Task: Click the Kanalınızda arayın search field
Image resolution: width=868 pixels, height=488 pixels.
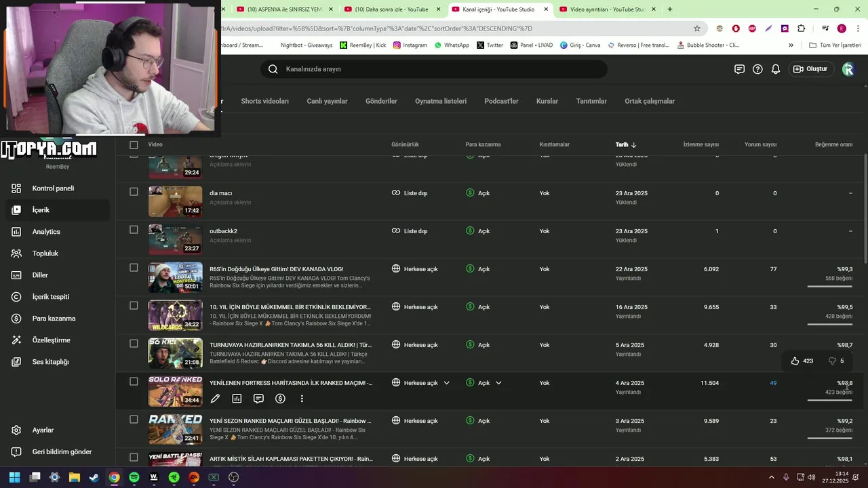Action: [434, 69]
